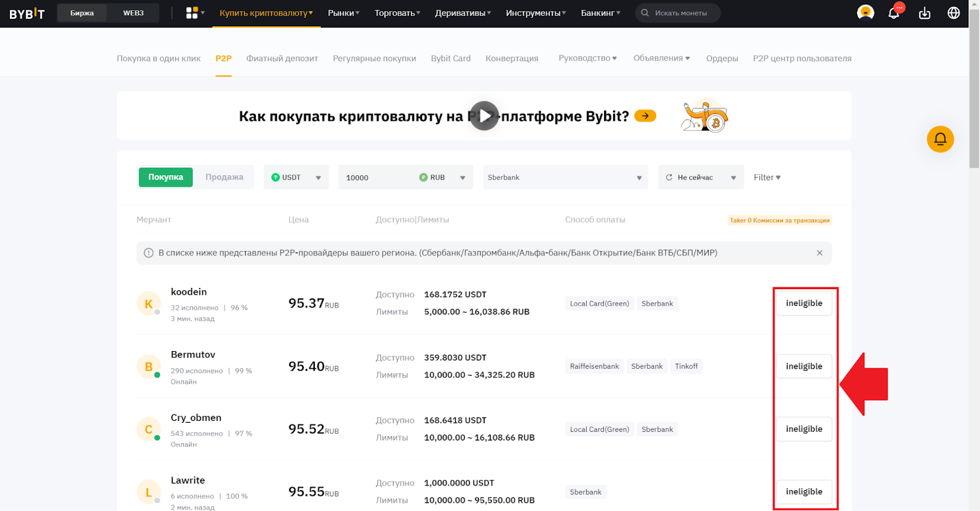Play the P2P tutorial video
Screen dimensions: 980x511
pos(484,116)
